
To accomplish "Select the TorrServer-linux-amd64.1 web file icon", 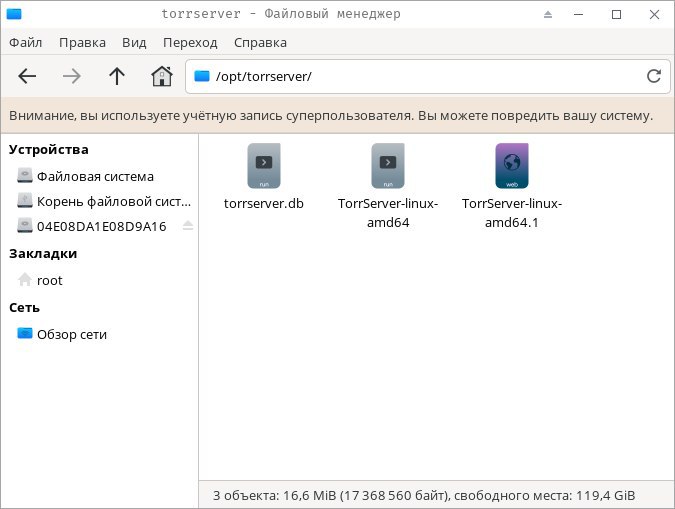I will (x=512, y=166).
